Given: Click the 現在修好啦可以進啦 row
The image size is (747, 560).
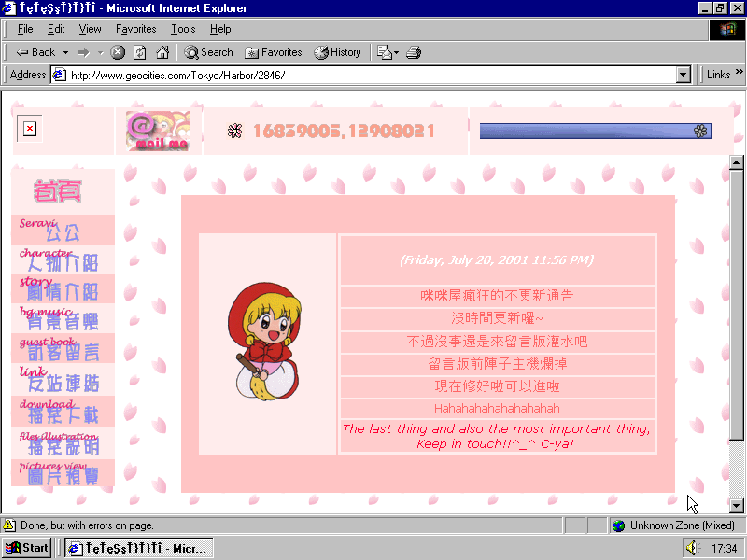Looking at the screenshot, I should point(498,386).
